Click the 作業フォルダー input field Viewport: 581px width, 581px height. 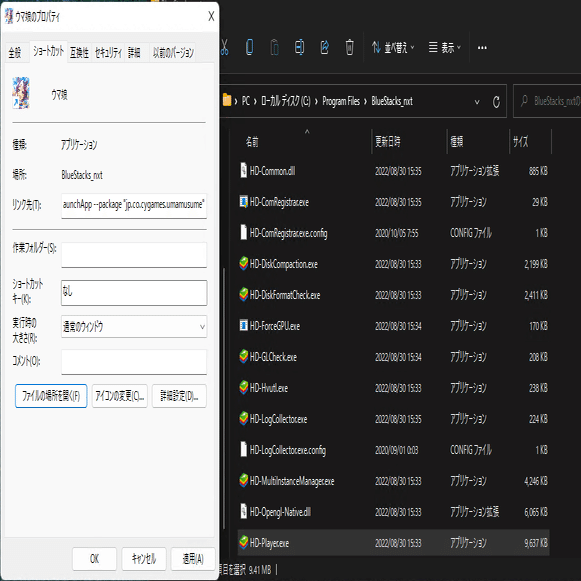click(x=134, y=255)
